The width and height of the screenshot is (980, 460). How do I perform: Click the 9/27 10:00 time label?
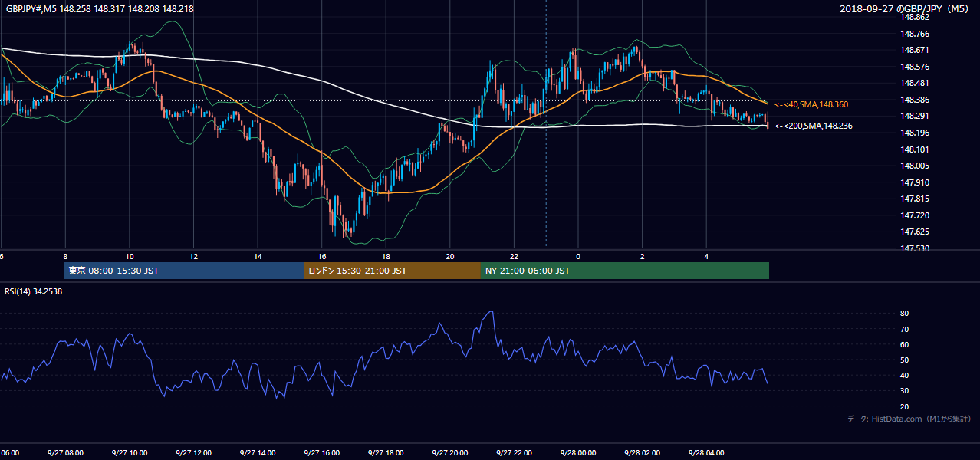[x=130, y=452]
